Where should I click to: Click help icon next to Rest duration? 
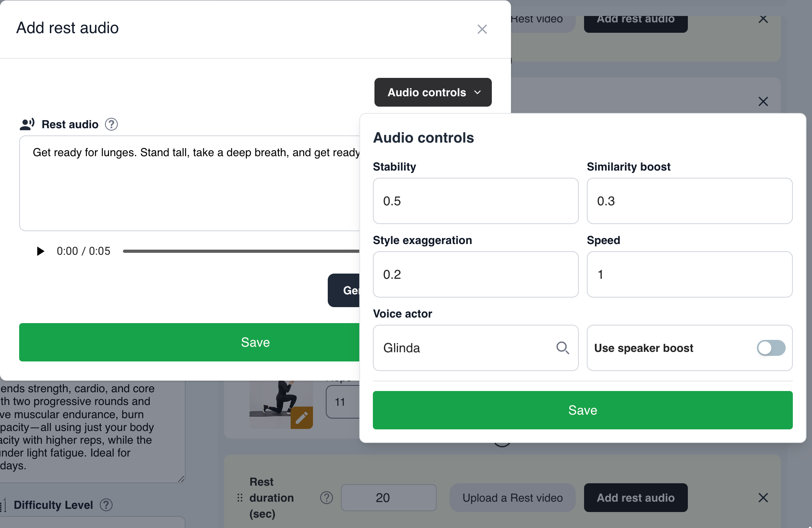click(327, 498)
